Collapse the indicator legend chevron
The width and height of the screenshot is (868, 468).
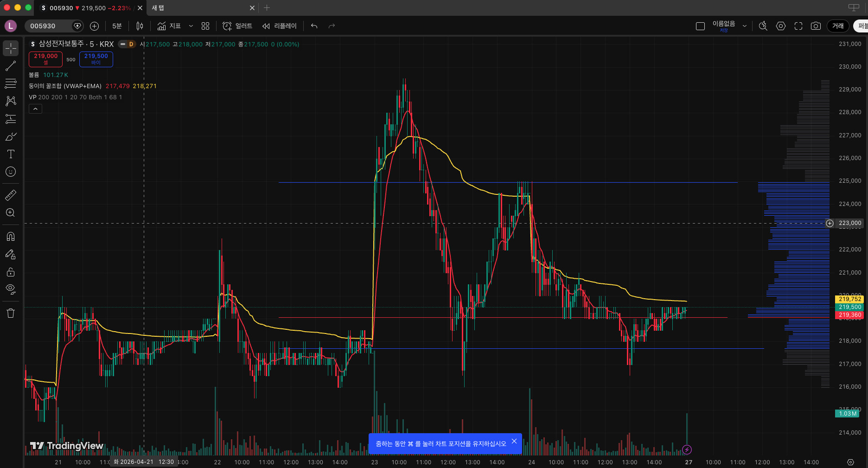(x=35, y=109)
